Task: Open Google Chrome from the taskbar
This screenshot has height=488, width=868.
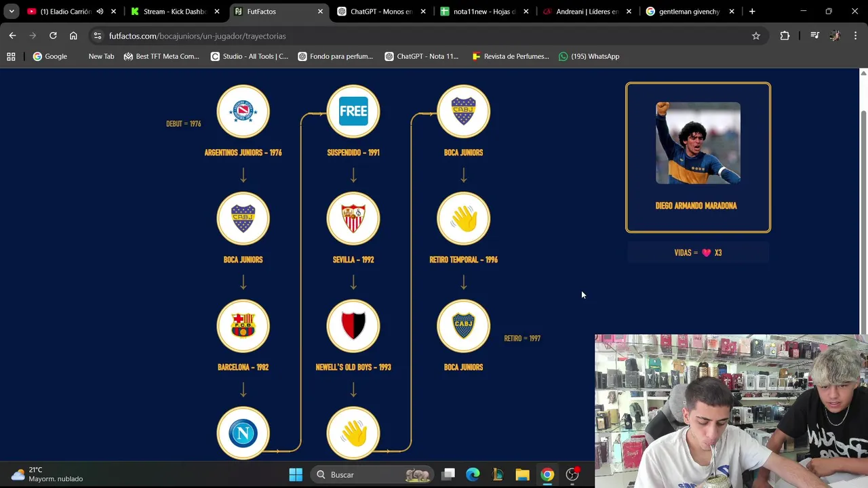Action: pyautogui.click(x=547, y=474)
